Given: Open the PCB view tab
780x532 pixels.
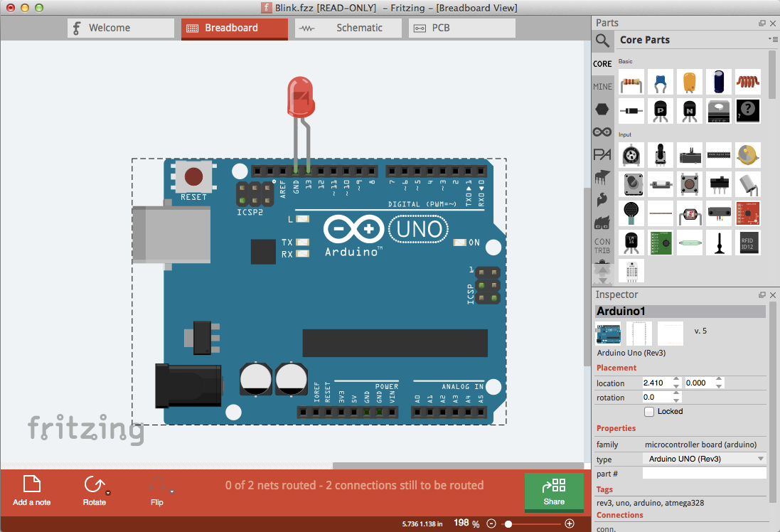Looking at the screenshot, I should point(461,28).
